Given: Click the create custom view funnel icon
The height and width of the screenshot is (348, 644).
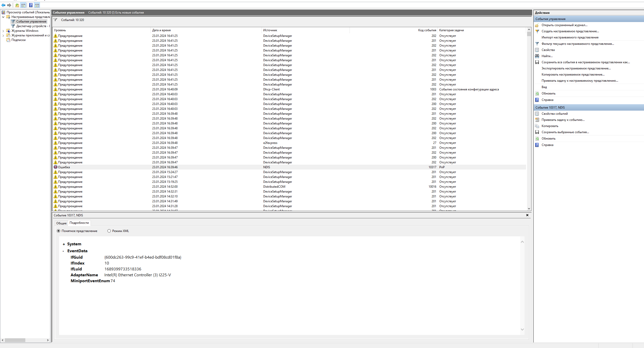Looking at the screenshot, I should (x=537, y=31).
